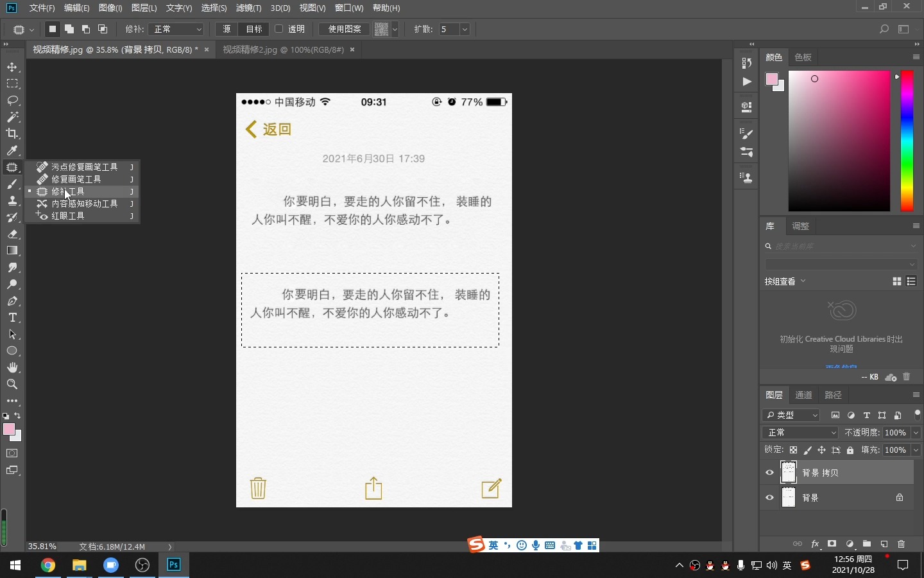Select 污点修复画笔工具 from flyout
This screenshot has height=578, width=924.
(x=83, y=167)
